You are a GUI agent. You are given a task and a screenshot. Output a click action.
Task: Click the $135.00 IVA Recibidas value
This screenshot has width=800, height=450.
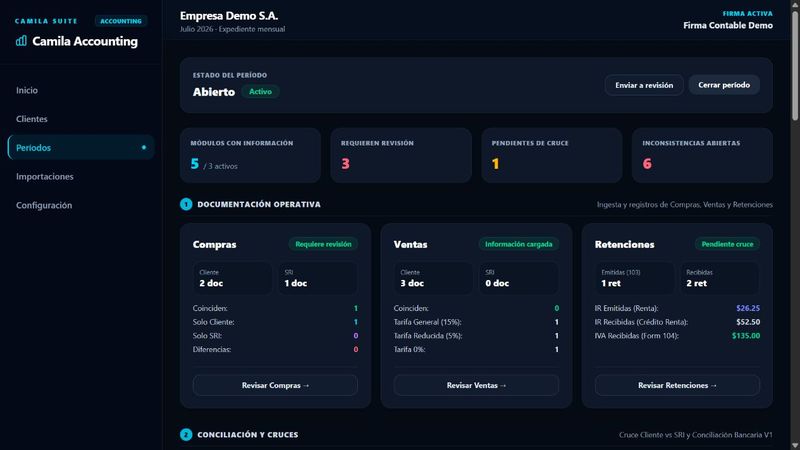click(746, 336)
